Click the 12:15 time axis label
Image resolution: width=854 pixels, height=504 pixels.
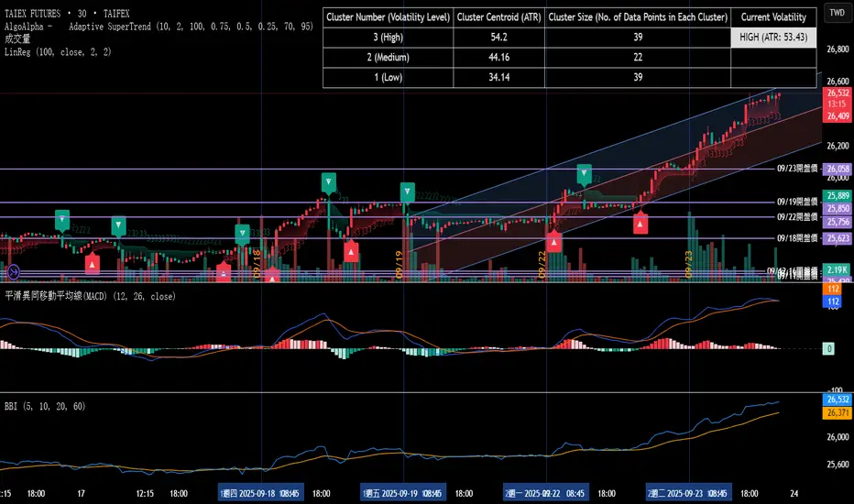pos(145,494)
